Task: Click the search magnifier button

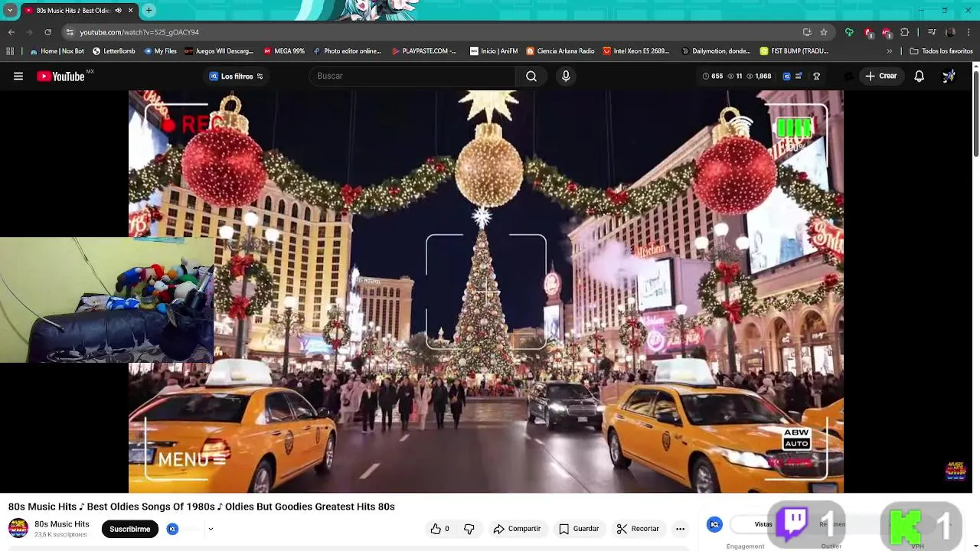Action: pos(531,76)
